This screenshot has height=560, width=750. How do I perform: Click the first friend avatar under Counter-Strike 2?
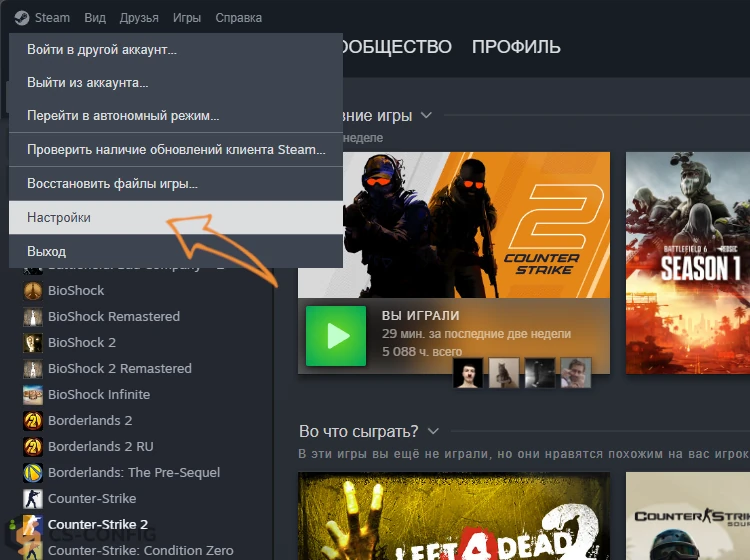point(469,373)
